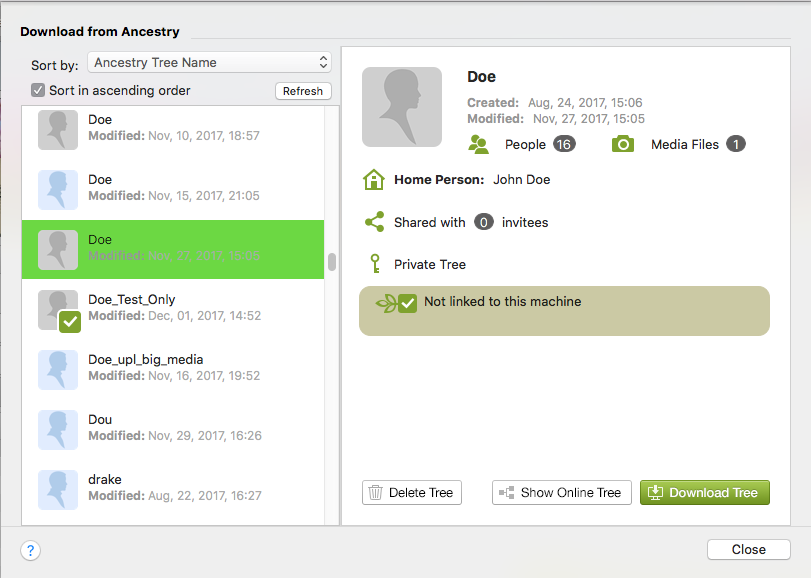The height and width of the screenshot is (578, 811).
Task: Select the Dou tree name
Action: [100, 420]
